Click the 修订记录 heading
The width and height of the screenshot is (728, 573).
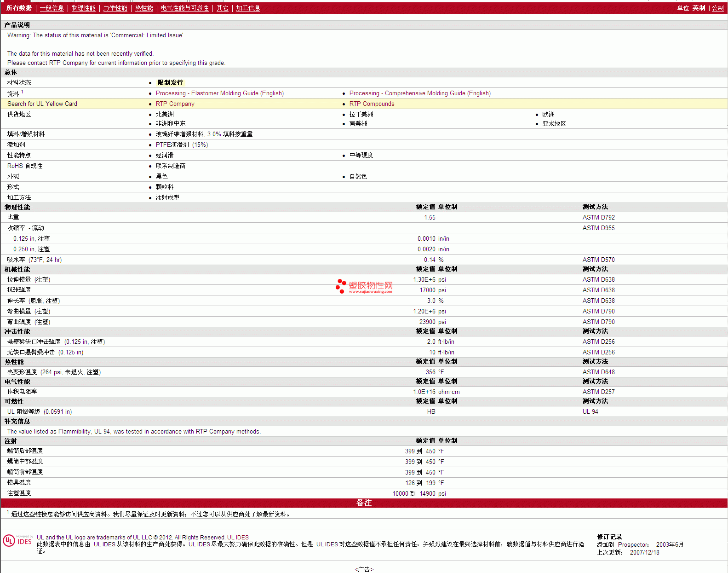pos(609,537)
